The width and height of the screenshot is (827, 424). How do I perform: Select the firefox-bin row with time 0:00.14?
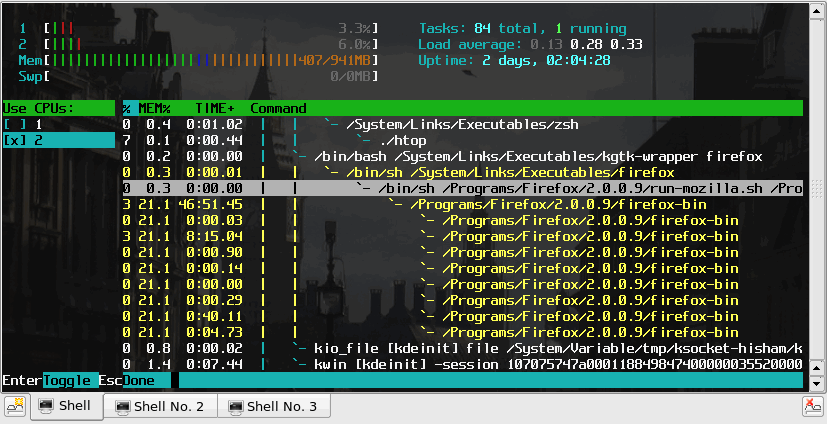coord(463,268)
